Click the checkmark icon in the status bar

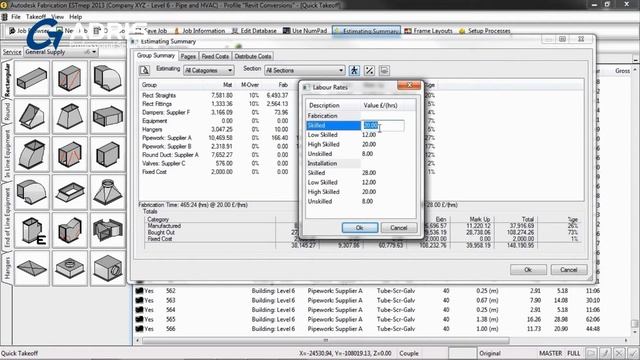coord(633,353)
